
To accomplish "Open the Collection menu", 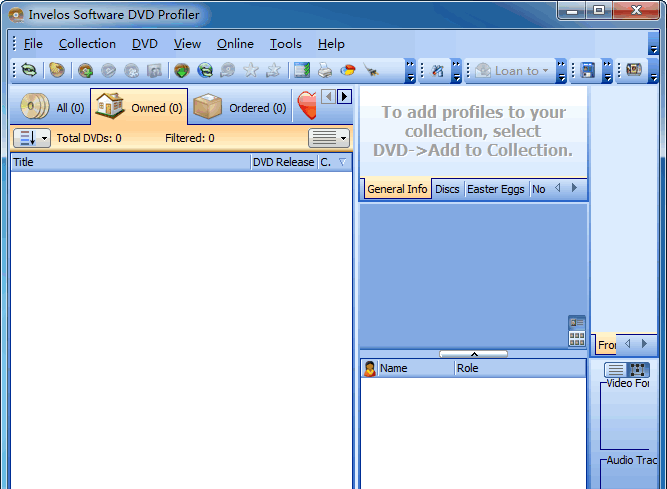I will 87,44.
